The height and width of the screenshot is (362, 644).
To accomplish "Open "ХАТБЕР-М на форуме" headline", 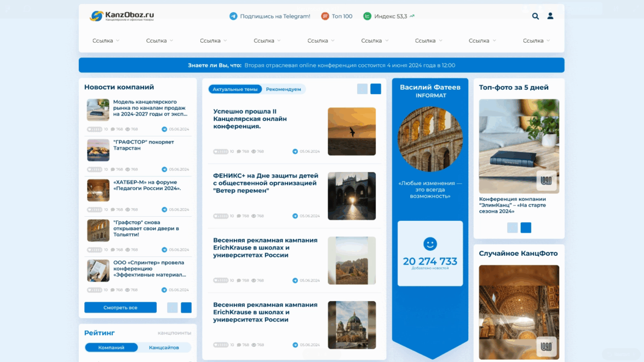I will point(147,185).
